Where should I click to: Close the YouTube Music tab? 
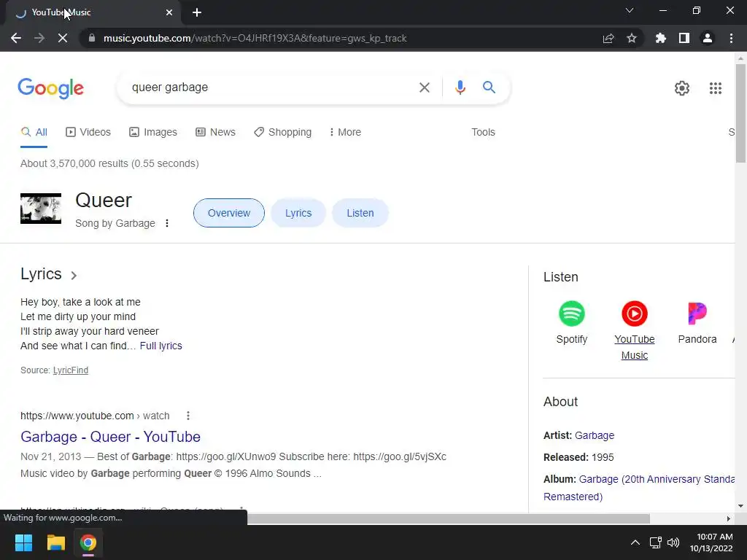tap(169, 12)
